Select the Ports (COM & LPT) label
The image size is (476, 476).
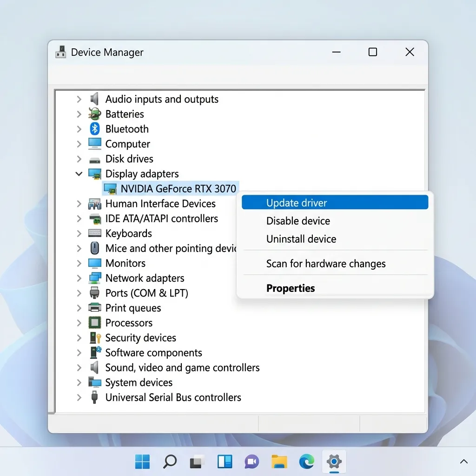click(x=146, y=293)
